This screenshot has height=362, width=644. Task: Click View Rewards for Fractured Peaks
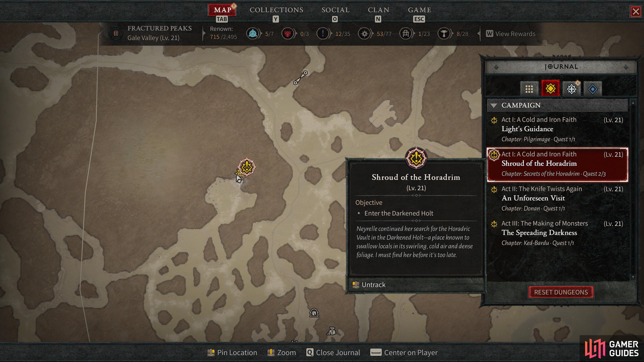click(511, 34)
